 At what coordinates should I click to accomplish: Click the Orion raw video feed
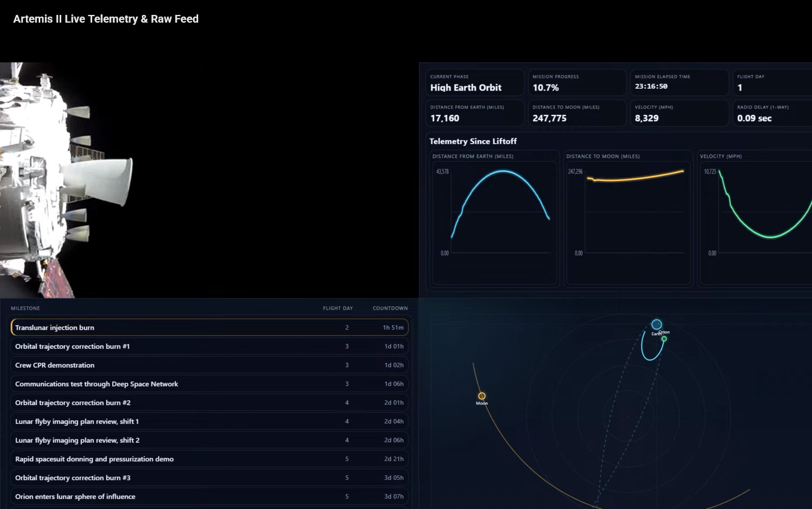coord(209,180)
